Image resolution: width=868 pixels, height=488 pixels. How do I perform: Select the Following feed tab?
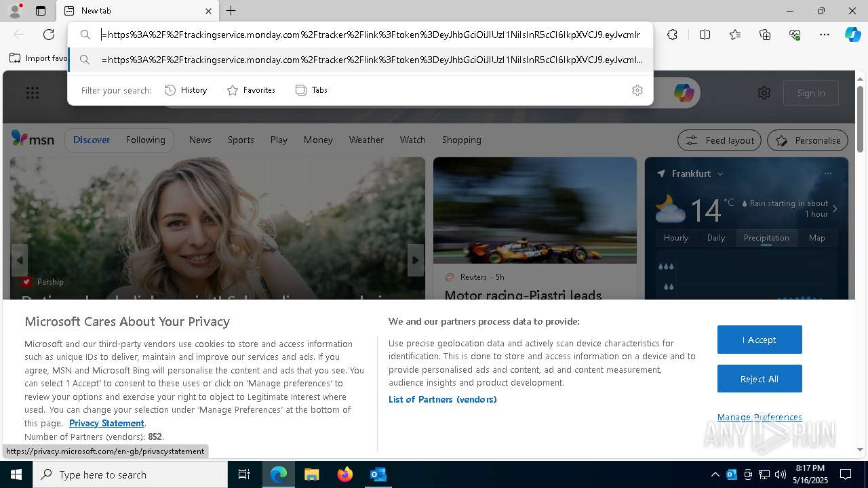pos(145,140)
